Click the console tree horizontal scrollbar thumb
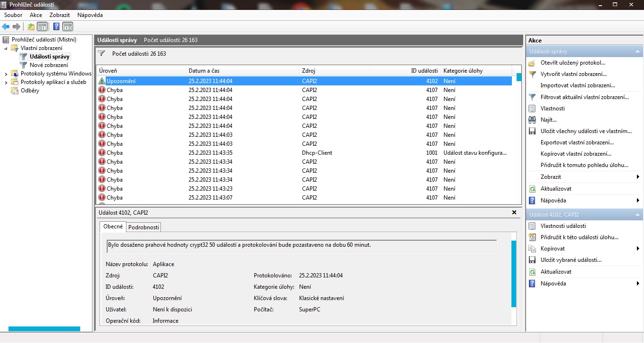The height and width of the screenshot is (343, 644). point(44,329)
